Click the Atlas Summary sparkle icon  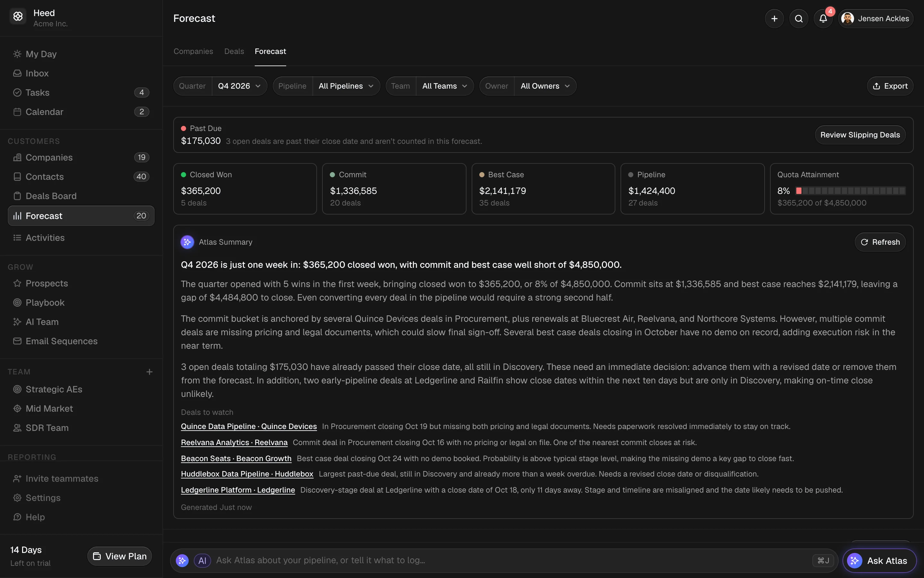tap(187, 242)
